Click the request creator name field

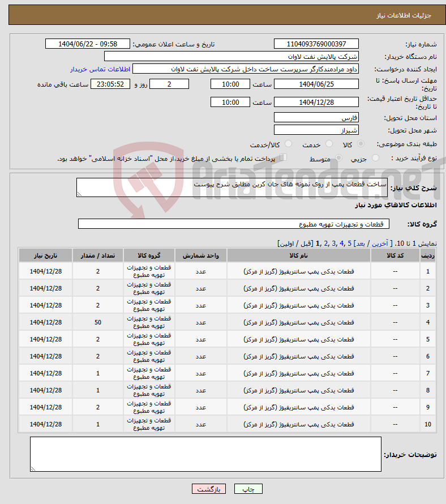(246, 69)
